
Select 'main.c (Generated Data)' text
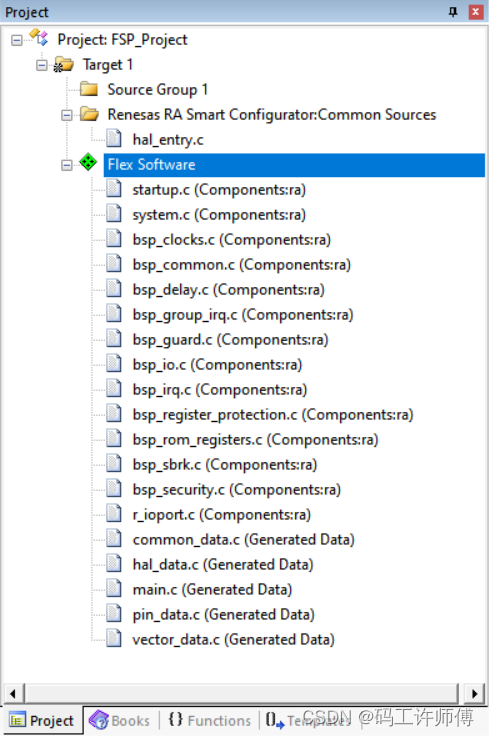coord(212,590)
